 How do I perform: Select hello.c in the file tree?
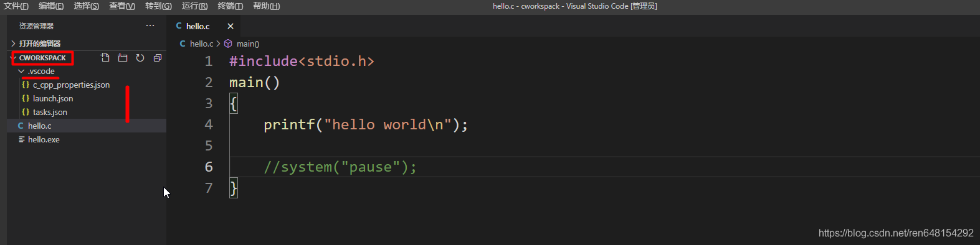point(40,126)
